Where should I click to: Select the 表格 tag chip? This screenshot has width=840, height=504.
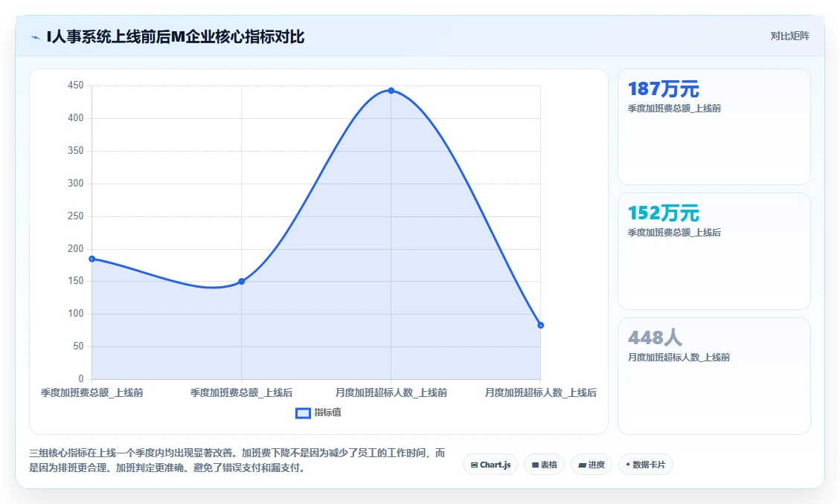coord(545,465)
